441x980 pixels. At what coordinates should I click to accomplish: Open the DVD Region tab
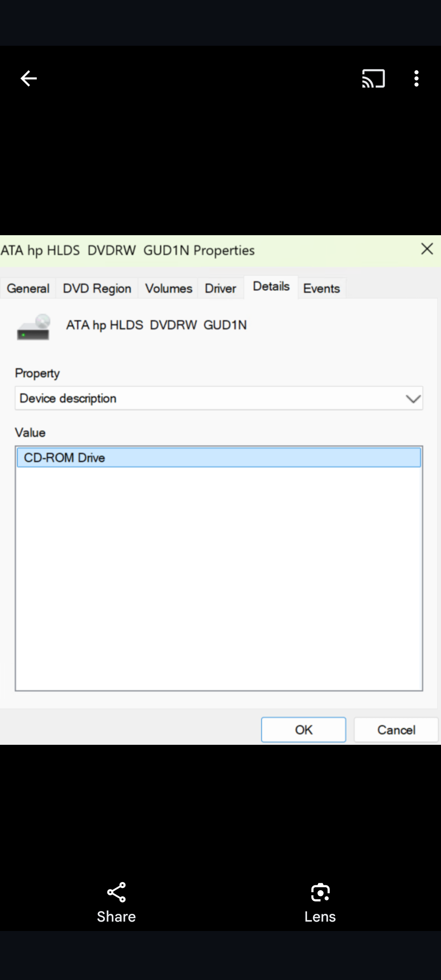97,289
